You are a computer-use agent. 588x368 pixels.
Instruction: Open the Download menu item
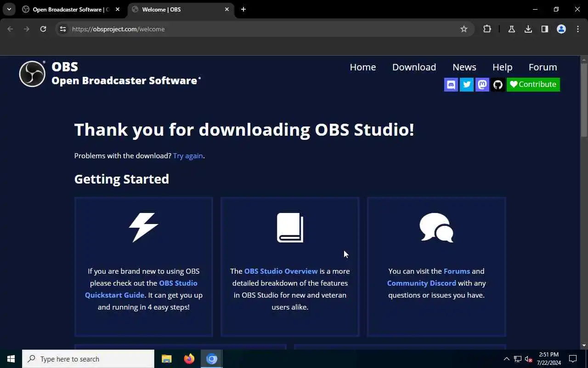coord(414,67)
